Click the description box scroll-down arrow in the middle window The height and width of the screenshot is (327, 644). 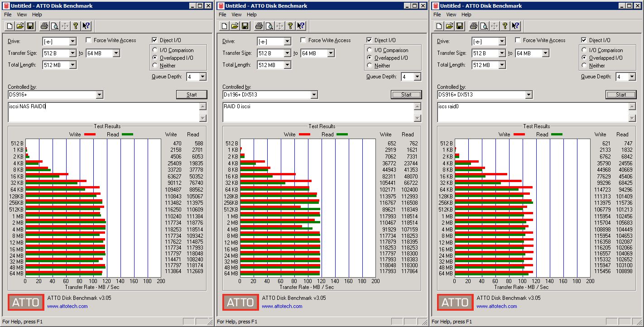[418, 118]
